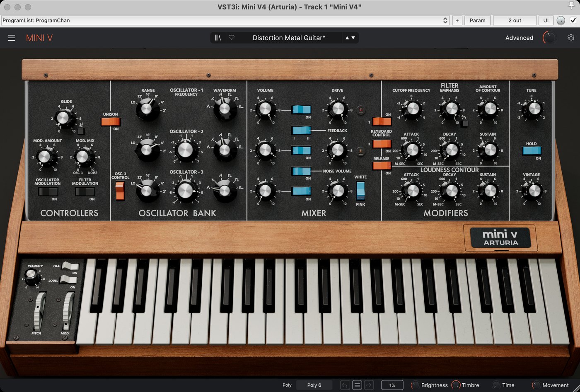The width and height of the screenshot is (580, 392).
Task: Click the Param button
Action: click(478, 20)
